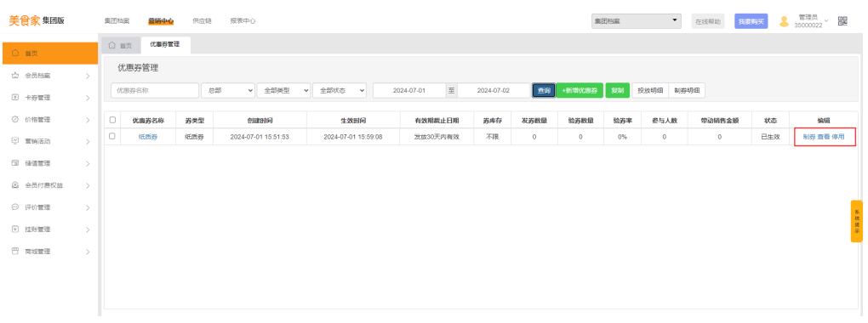Open the 总部 organization dropdown
This screenshot has width=868, height=323.
227,91
